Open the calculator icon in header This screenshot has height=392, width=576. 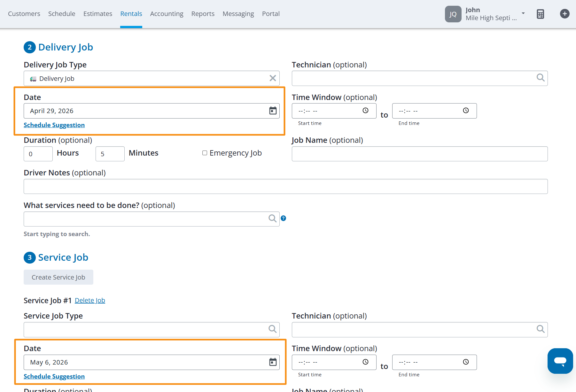pyautogui.click(x=540, y=14)
